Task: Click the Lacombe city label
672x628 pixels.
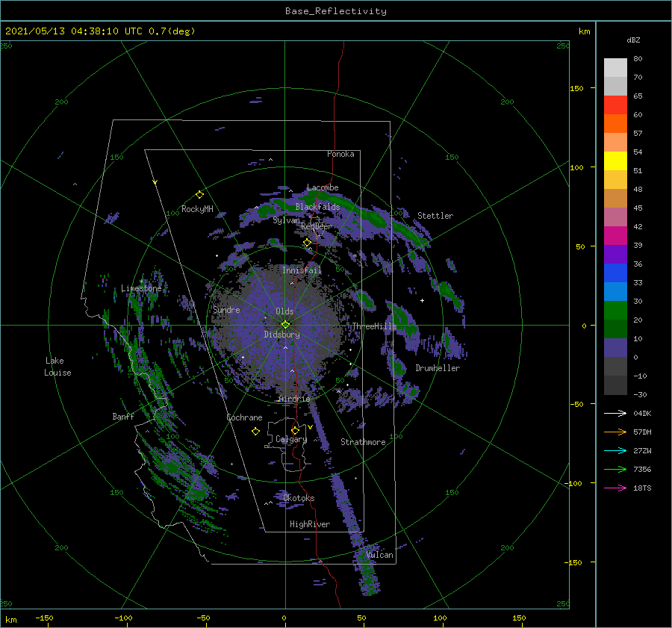Action: 323,187
